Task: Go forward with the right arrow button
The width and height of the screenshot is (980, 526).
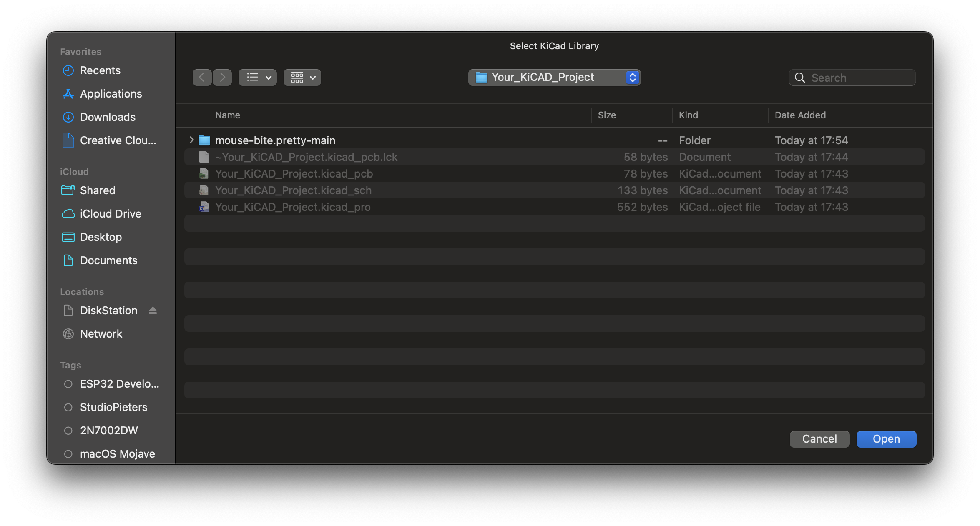Action: [x=222, y=78]
